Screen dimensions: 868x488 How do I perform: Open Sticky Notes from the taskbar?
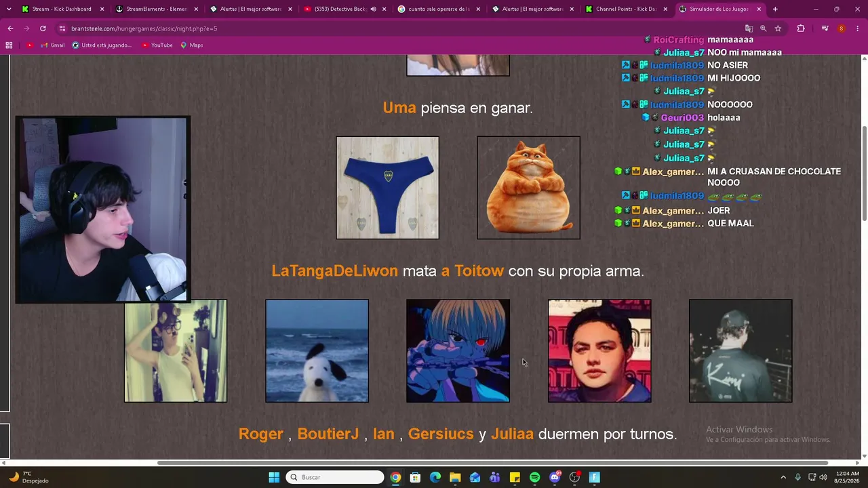[515, 477]
